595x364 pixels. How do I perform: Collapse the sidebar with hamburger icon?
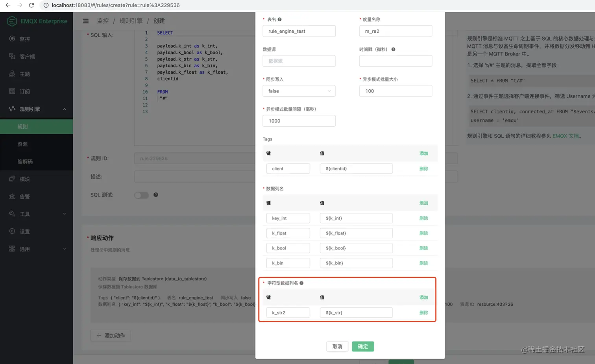pos(86,21)
